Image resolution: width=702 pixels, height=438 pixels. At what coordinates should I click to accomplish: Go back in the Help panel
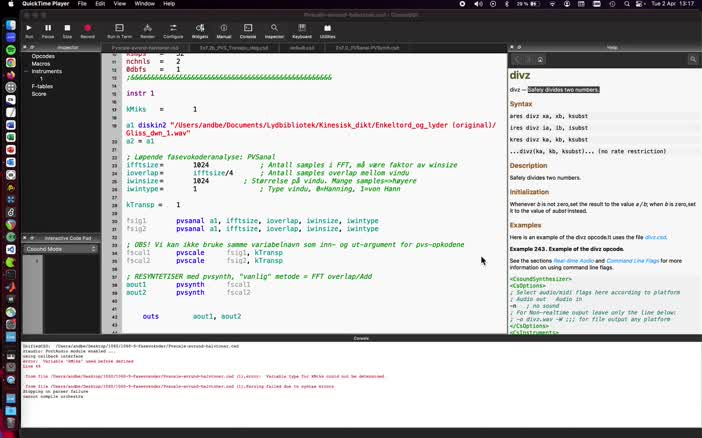pos(517,60)
